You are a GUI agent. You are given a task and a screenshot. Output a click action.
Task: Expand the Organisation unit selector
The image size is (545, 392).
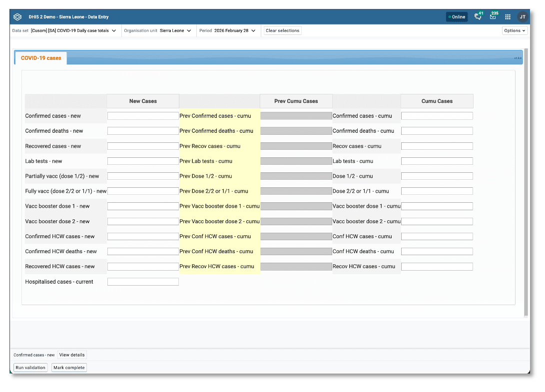tap(159, 30)
